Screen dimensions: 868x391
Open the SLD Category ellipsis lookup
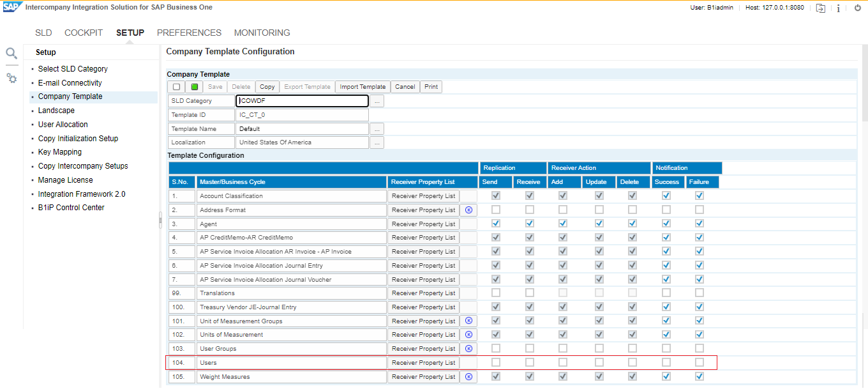click(x=377, y=101)
